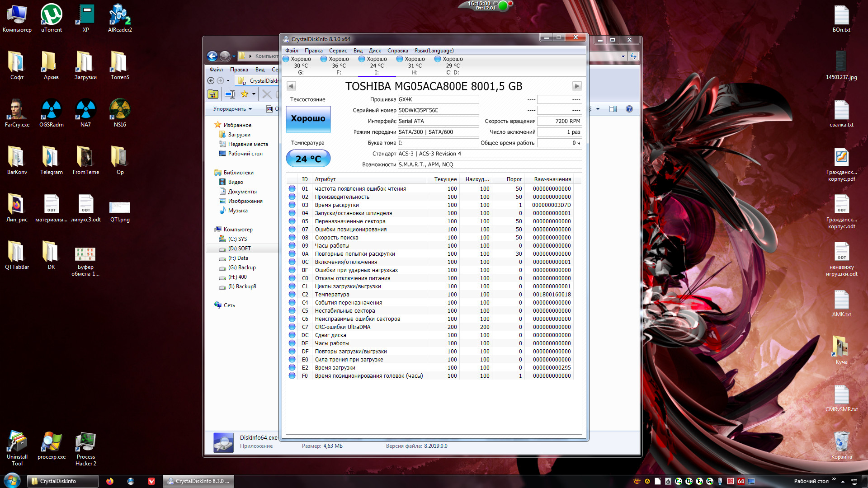Open the Вид menu in Explorer window
This screenshot has height=488, width=868.
click(259, 70)
